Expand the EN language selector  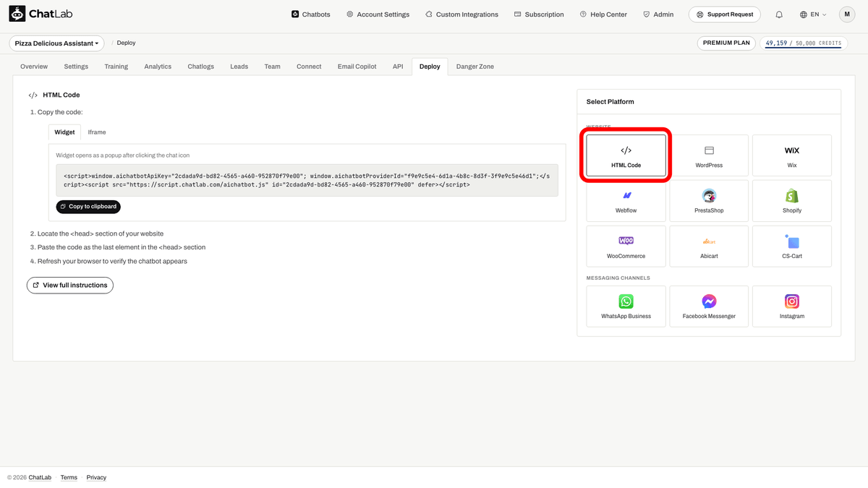(x=813, y=14)
